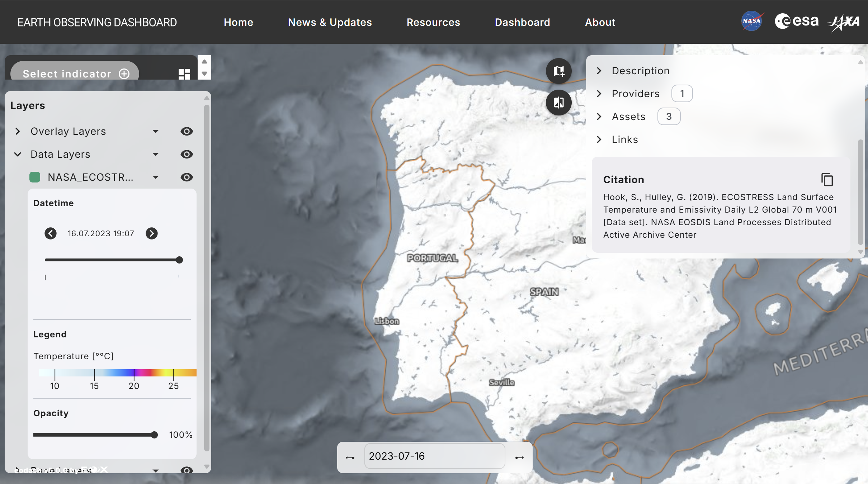The height and width of the screenshot is (484, 868).
Task: Click the ESA logo
Action: click(797, 21)
